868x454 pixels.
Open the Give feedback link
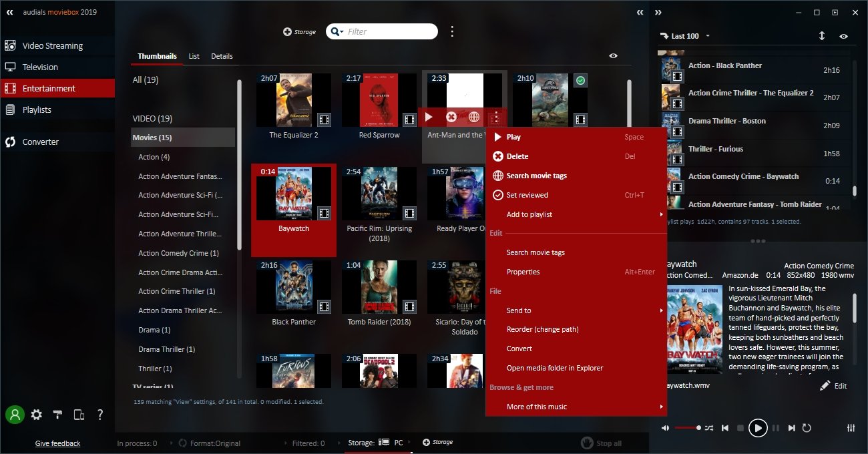[x=57, y=443]
